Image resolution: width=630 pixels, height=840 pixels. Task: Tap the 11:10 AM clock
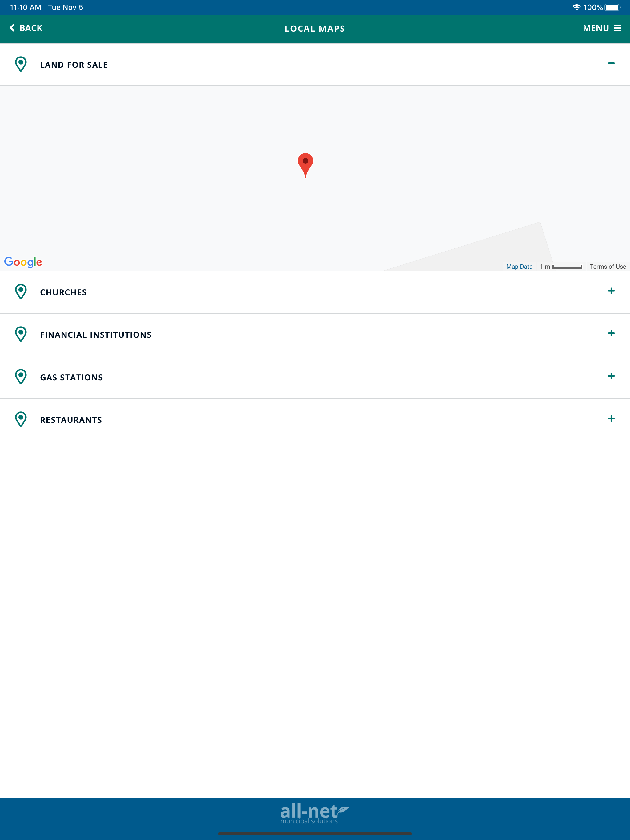point(26,7)
